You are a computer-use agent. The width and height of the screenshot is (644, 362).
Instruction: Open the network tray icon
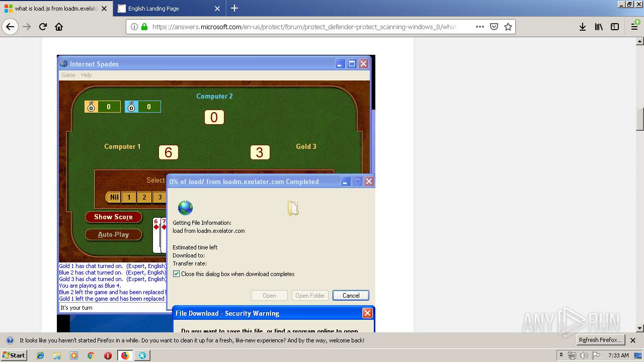572,355
